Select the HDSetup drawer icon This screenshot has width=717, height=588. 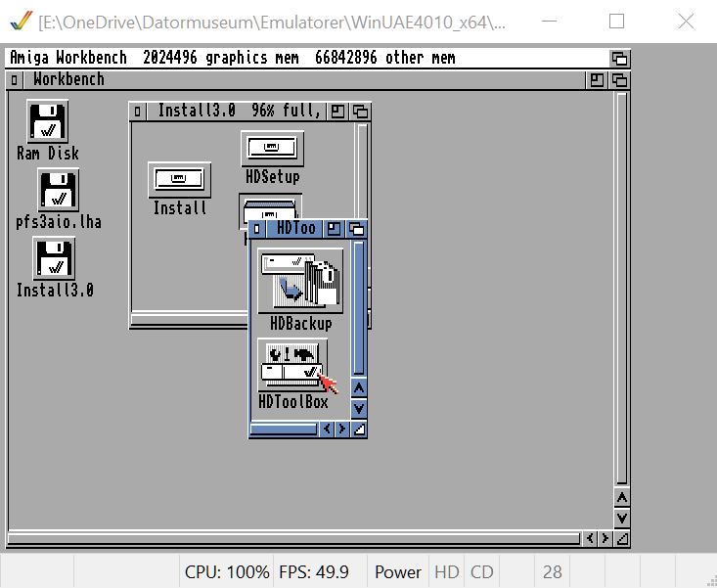273,149
